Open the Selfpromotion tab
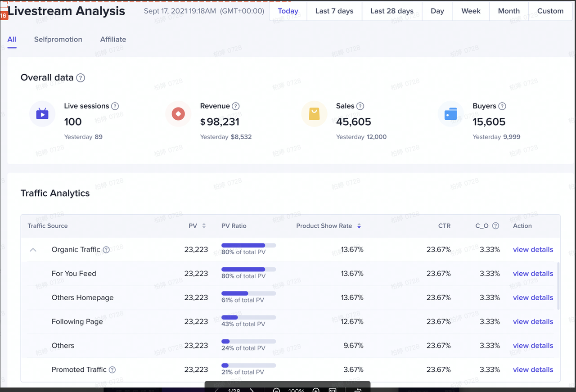576x392 pixels. 58,40
